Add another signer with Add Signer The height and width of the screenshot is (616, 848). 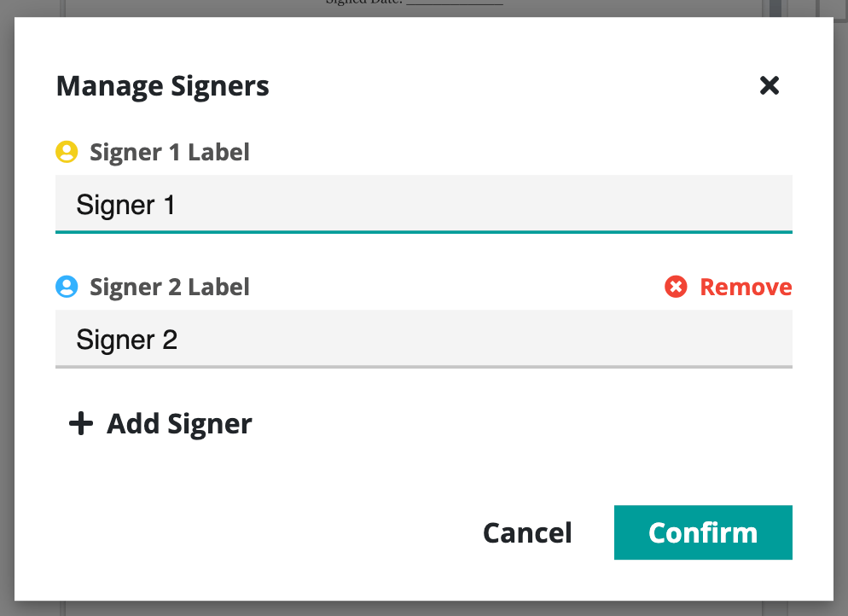click(178, 424)
